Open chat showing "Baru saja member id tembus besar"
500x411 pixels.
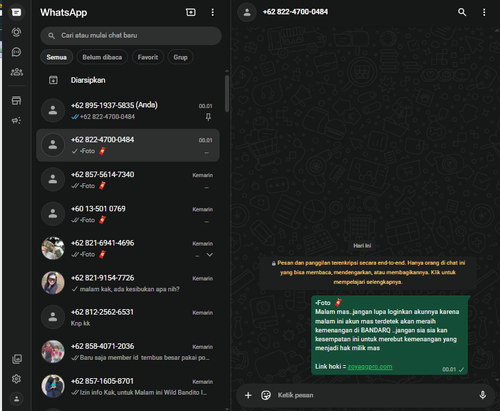(128, 351)
